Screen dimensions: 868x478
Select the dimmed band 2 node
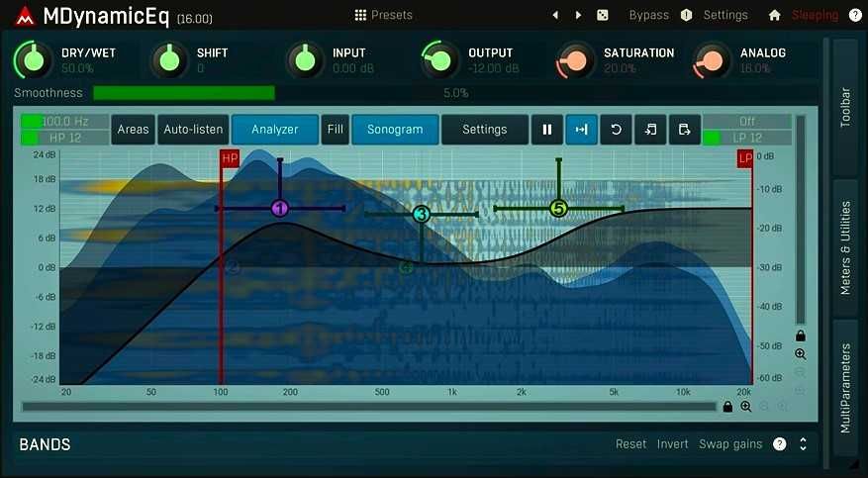pyautogui.click(x=233, y=268)
